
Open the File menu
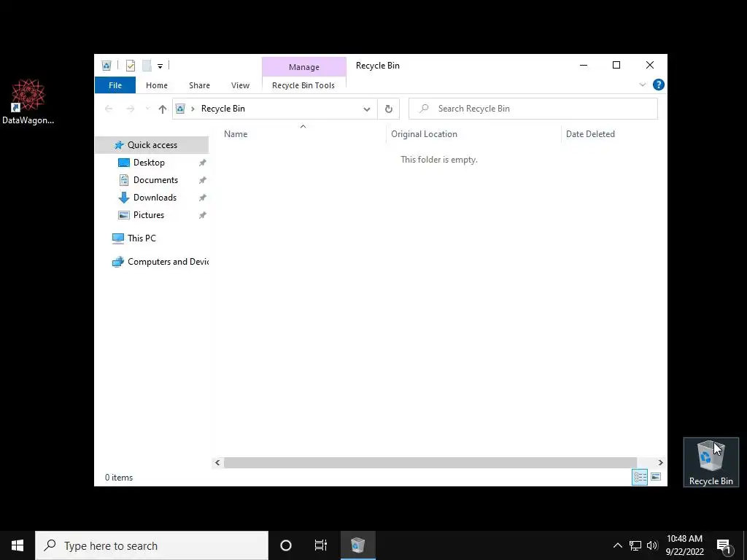(115, 85)
